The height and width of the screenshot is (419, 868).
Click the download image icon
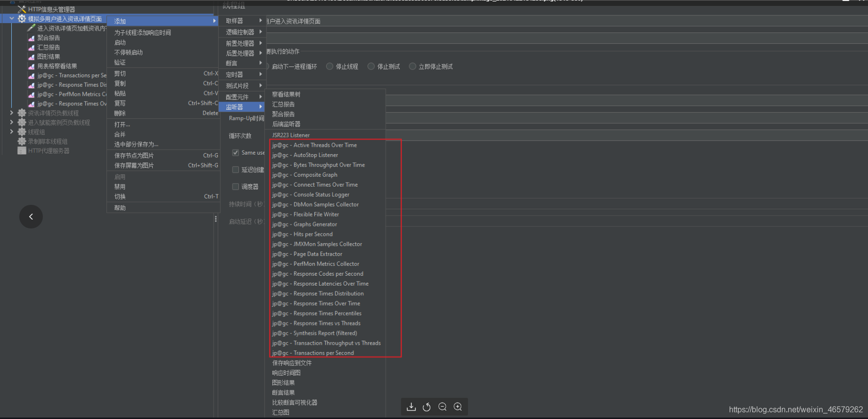tap(411, 407)
